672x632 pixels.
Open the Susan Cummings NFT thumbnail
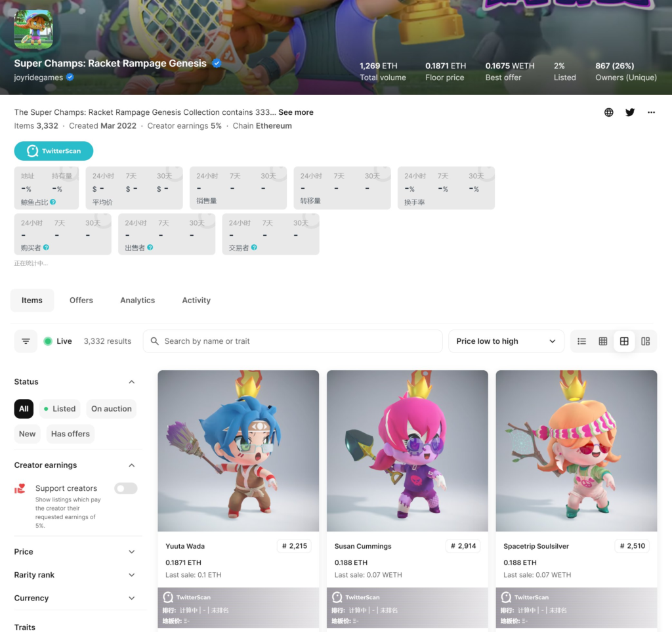tap(407, 451)
